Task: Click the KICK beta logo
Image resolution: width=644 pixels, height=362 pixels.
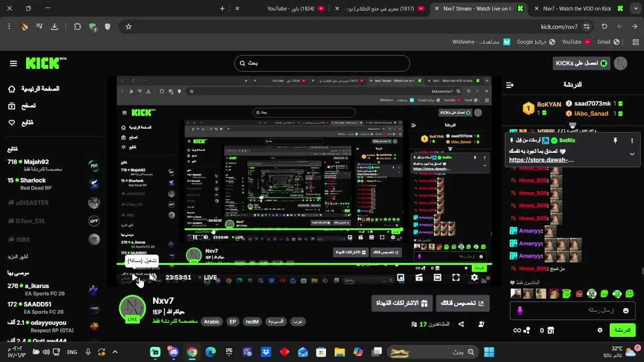Action: click(46, 63)
